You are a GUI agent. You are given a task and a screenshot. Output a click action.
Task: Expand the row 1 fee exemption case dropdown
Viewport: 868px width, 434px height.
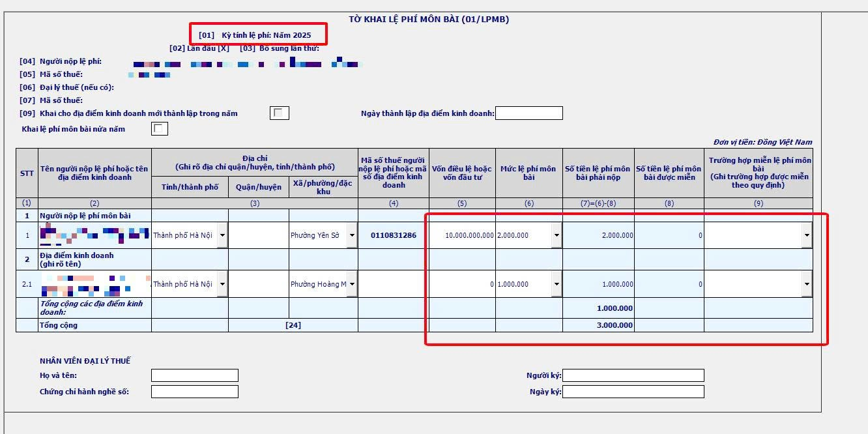pyautogui.click(x=807, y=235)
